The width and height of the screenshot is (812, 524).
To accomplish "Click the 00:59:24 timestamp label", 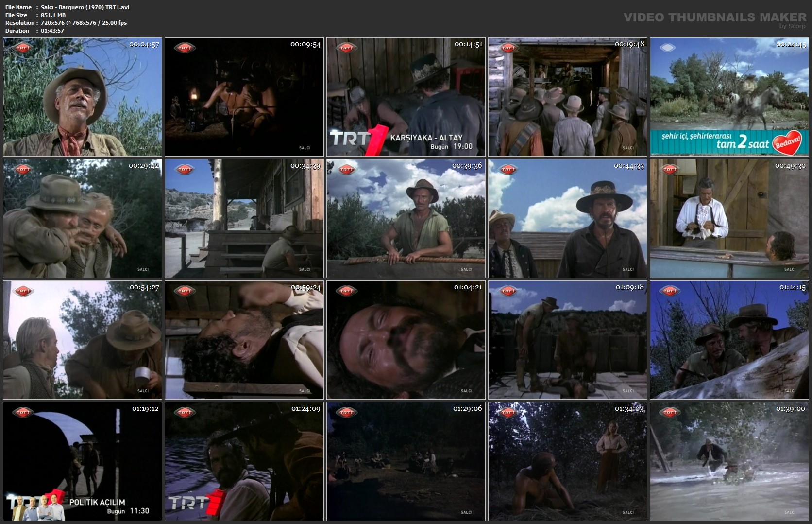I will (x=306, y=287).
